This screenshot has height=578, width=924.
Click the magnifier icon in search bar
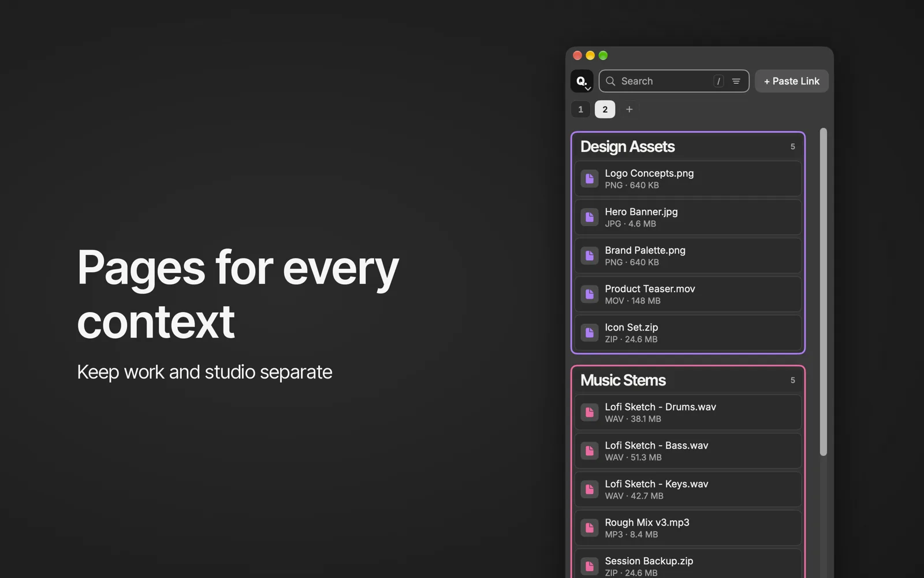point(610,81)
